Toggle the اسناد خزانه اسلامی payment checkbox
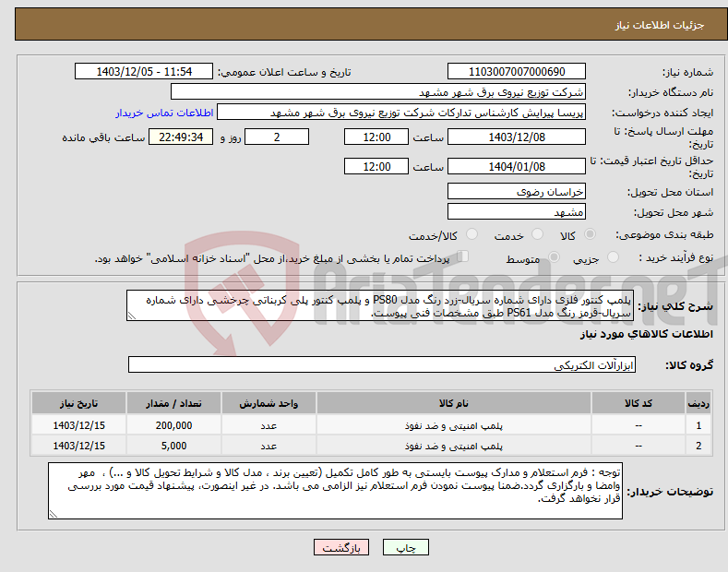 click(x=462, y=256)
